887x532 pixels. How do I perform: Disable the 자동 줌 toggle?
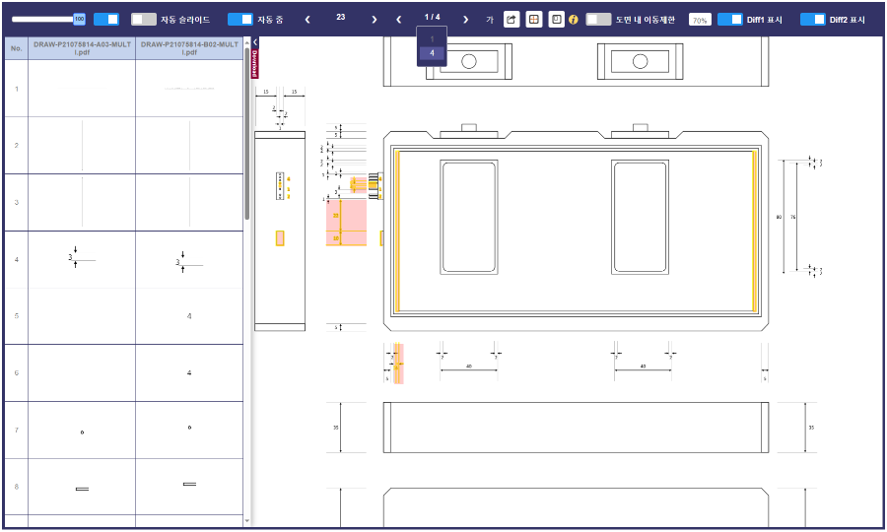click(240, 19)
